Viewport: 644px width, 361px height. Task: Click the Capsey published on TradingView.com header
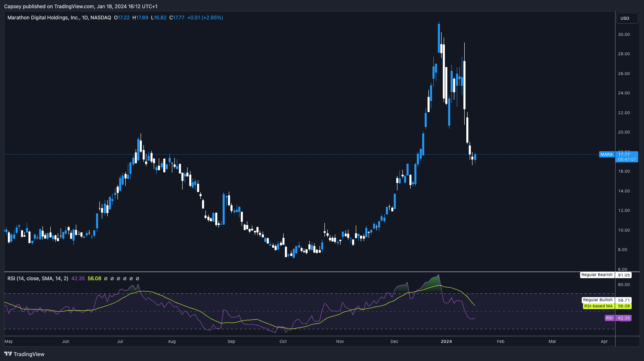pyautogui.click(x=80, y=6)
